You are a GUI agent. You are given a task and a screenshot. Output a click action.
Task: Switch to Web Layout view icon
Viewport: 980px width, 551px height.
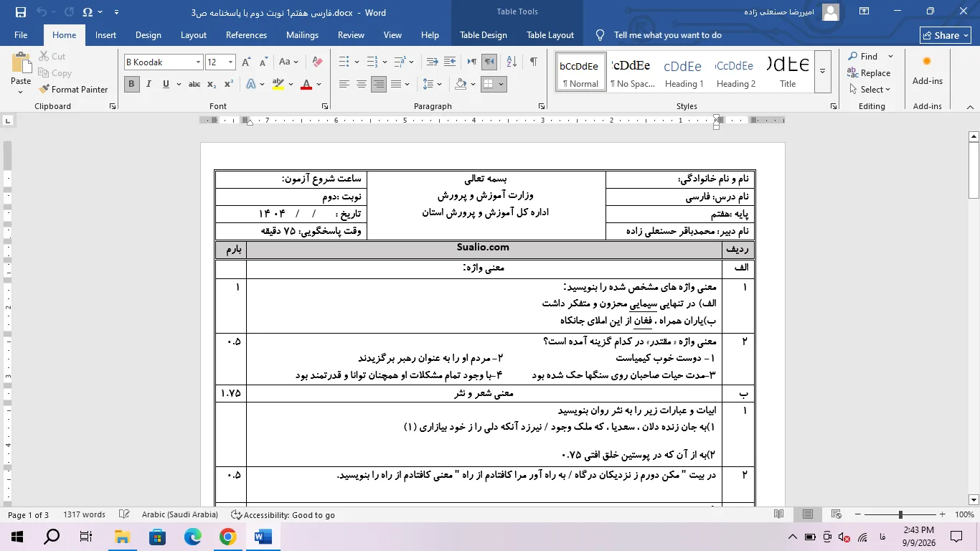837,514
